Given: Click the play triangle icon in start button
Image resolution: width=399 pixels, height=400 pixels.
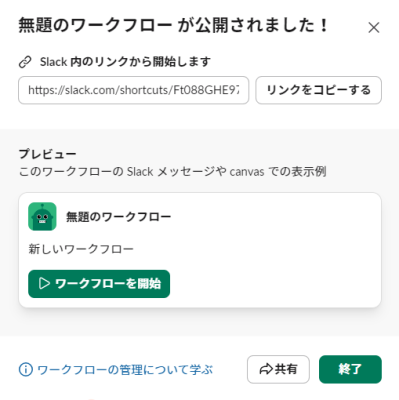Looking at the screenshot, I should point(44,284).
